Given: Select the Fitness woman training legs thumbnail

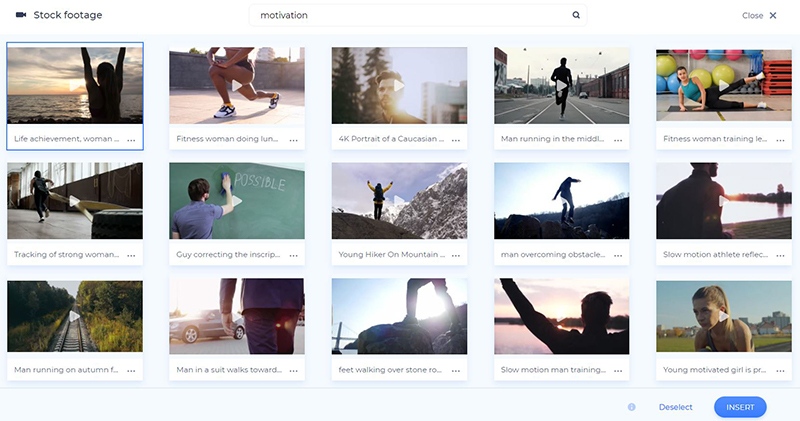Looking at the screenshot, I should click(x=723, y=86).
